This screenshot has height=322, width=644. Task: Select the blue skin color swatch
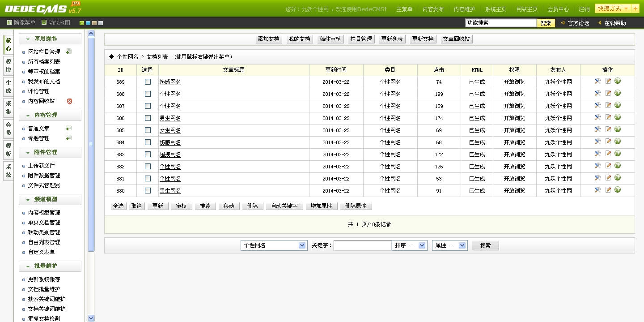[x=88, y=23]
